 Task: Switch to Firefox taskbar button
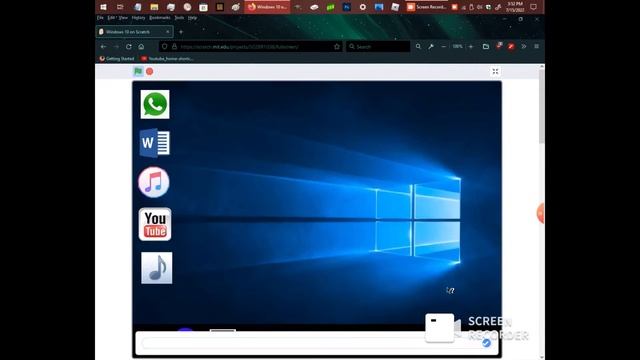pos(267,7)
